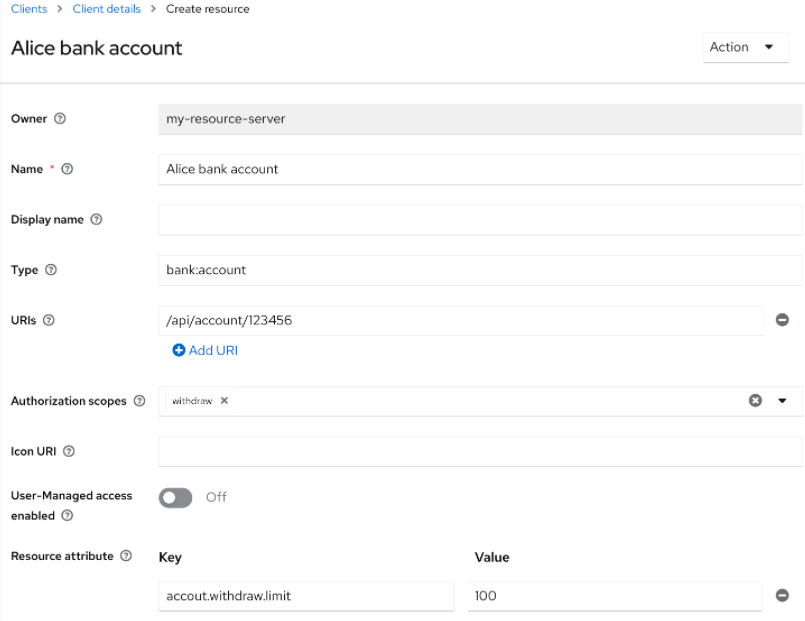Image resolution: width=805 pixels, height=621 pixels.
Task: Click the help icon next to Authorization scopes
Action: click(140, 401)
